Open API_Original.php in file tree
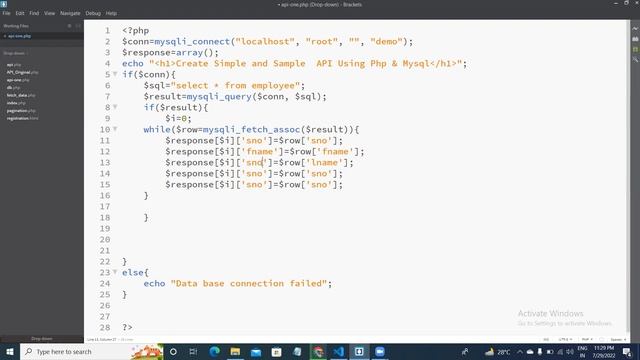 pyautogui.click(x=22, y=72)
